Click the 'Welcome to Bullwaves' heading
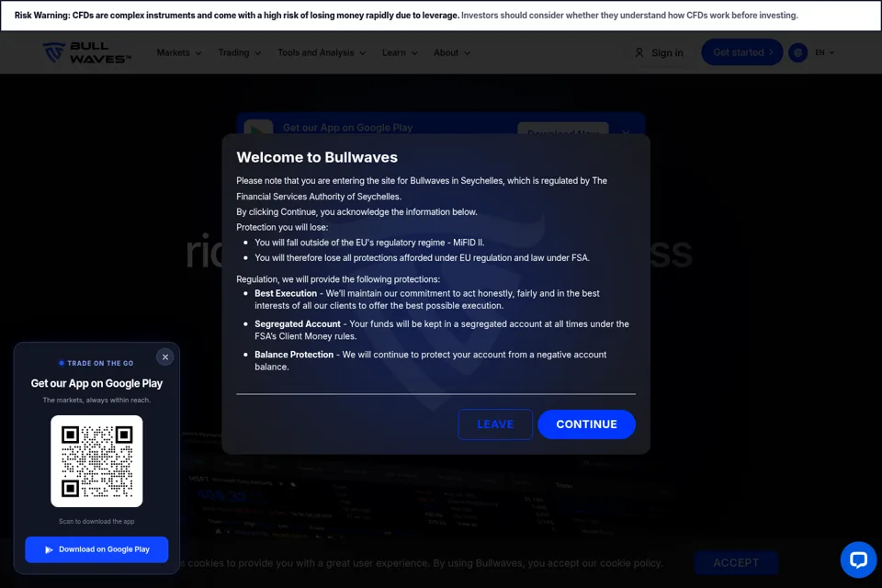The image size is (882, 588). point(317,157)
